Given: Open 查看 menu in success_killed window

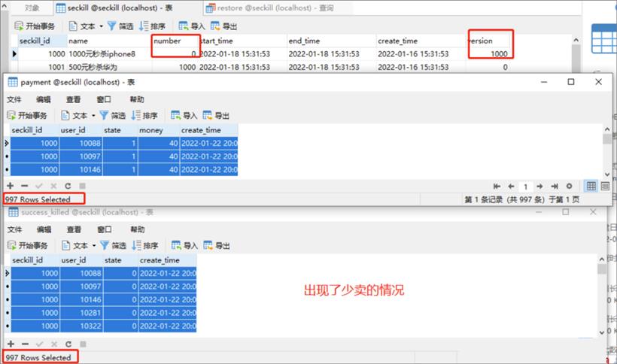Looking at the screenshot, I should (x=74, y=229).
